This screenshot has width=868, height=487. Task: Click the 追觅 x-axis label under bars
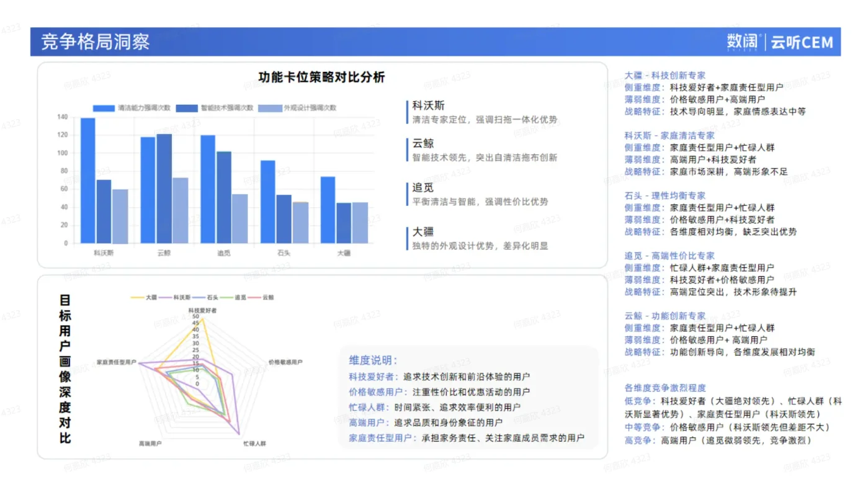tap(224, 253)
